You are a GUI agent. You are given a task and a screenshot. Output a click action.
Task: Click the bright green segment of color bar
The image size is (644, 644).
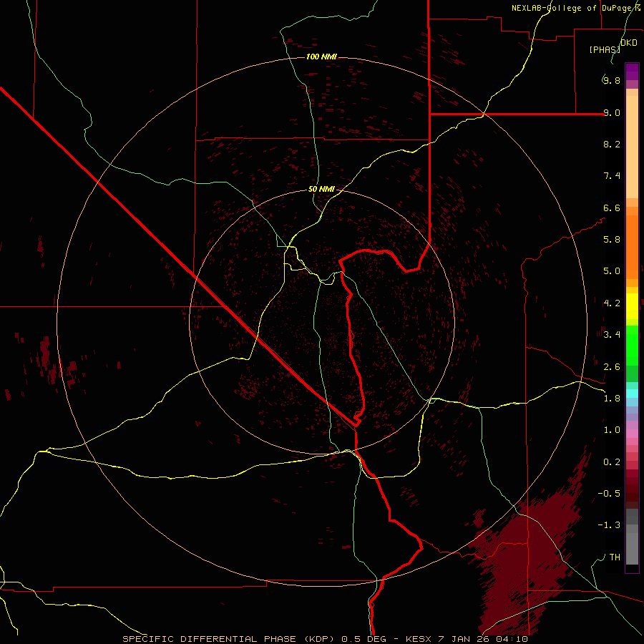pos(632,345)
